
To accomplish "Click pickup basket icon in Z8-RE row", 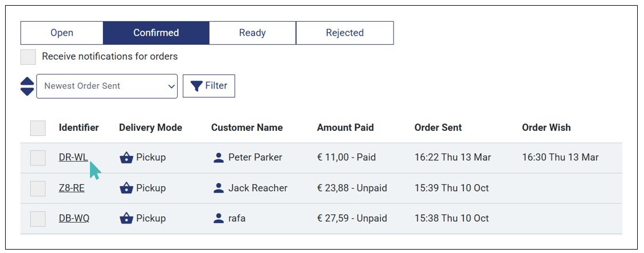I will [x=126, y=188].
